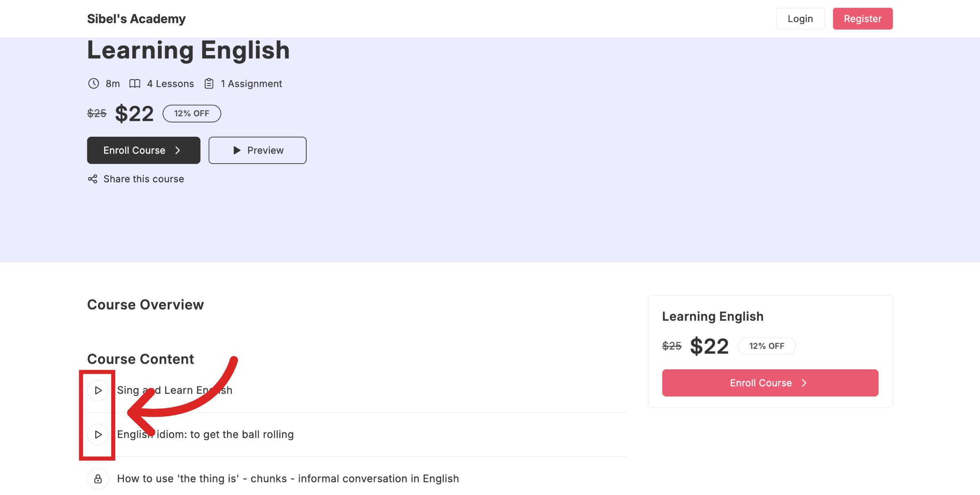
Task: Click the chevron on the Enroll Course header button
Action: tap(178, 150)
